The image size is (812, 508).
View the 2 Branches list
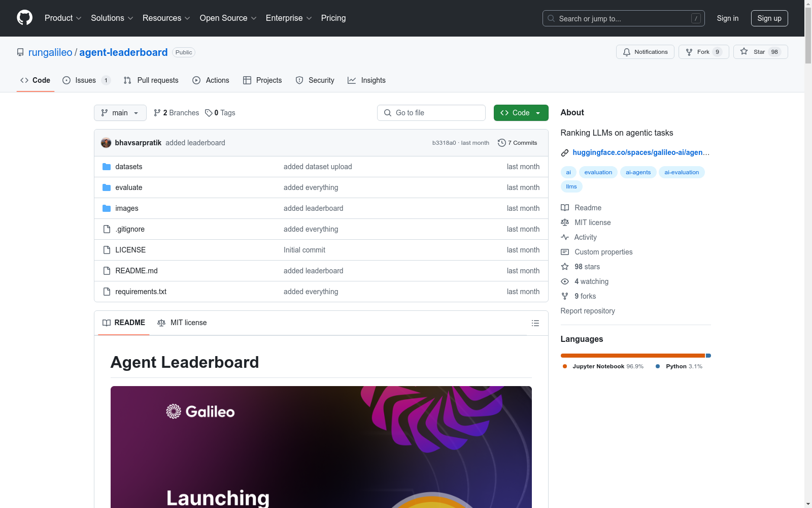177,113
